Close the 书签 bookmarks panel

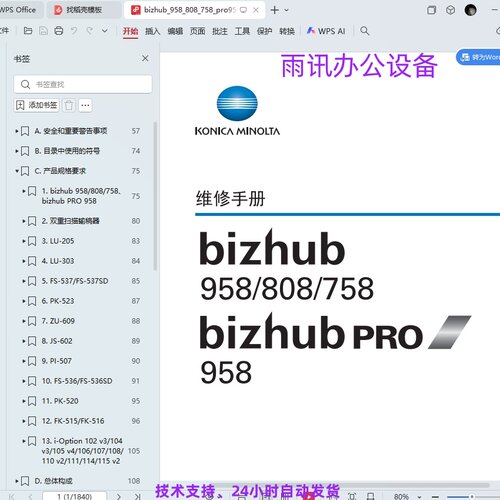pyautogui.click(x=145, y=58)
